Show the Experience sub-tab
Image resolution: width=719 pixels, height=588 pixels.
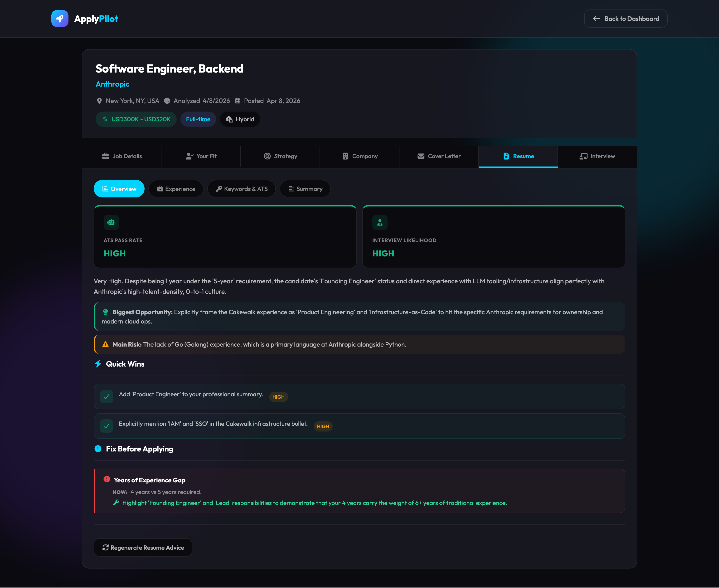pyautogui.click(x=176, y=189)
